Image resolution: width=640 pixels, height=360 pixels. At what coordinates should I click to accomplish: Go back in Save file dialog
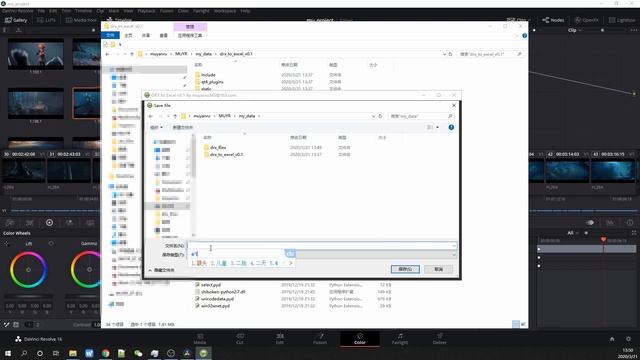point(151,116)
